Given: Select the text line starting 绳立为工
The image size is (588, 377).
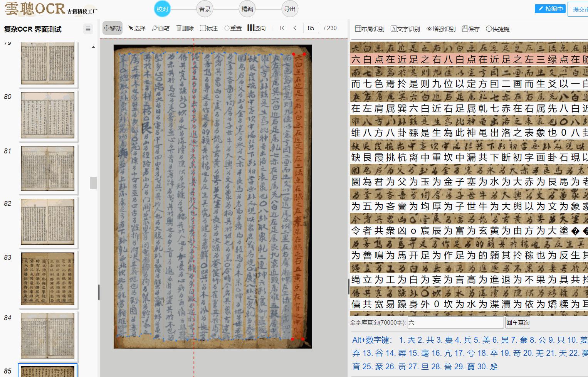Looking at the screenshot, I should point(469,279).
